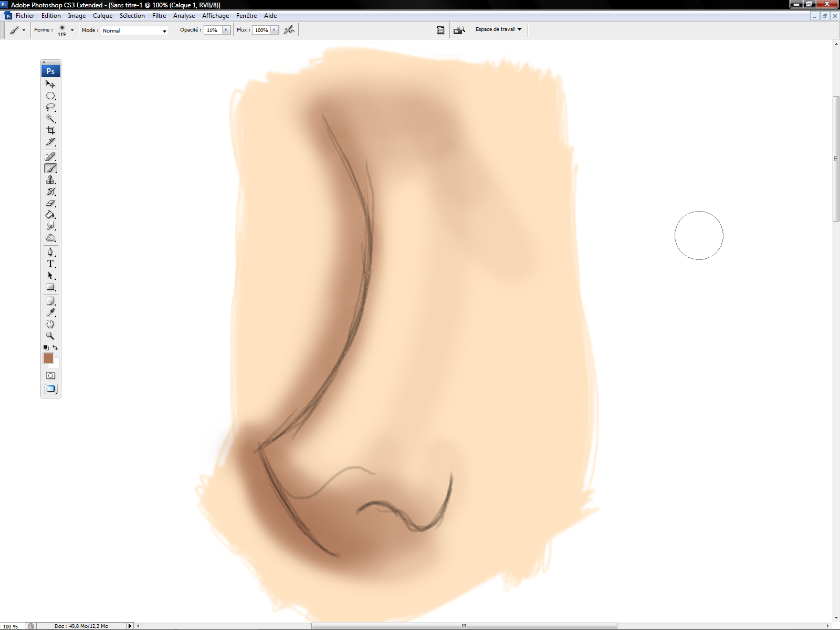Select the Eyedropper tool
The image size is (840, 630).
[50, 313]
